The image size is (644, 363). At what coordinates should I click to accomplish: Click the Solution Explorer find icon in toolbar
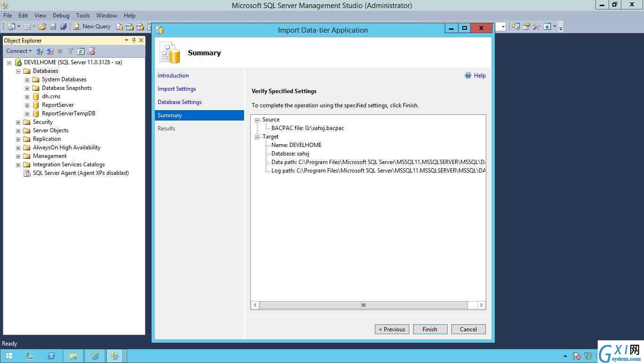click(x=516, y=26)
